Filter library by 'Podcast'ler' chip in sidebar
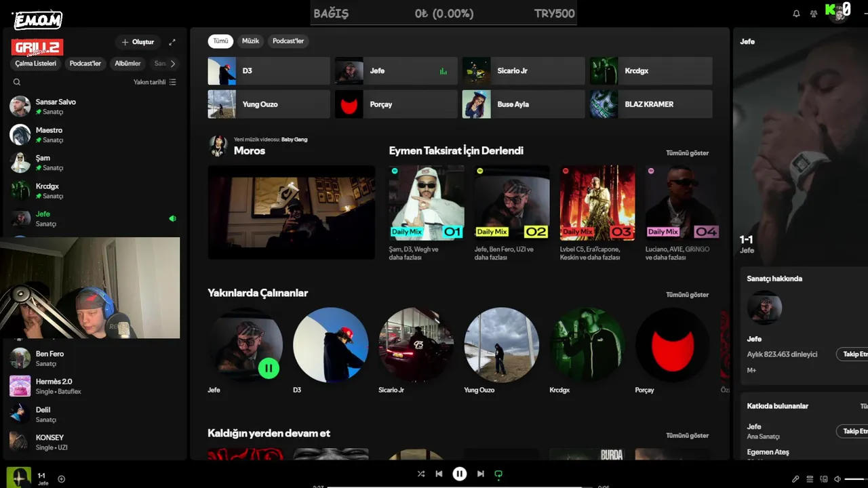Image resolution: width=868 pixels, height=488 pixels. [85, 64]
